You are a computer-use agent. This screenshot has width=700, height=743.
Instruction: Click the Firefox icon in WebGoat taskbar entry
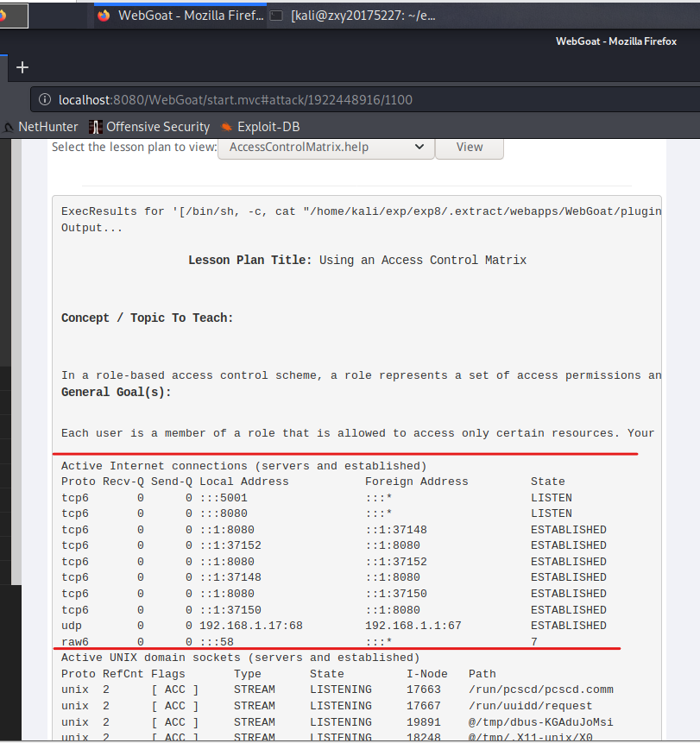point(104,16)
